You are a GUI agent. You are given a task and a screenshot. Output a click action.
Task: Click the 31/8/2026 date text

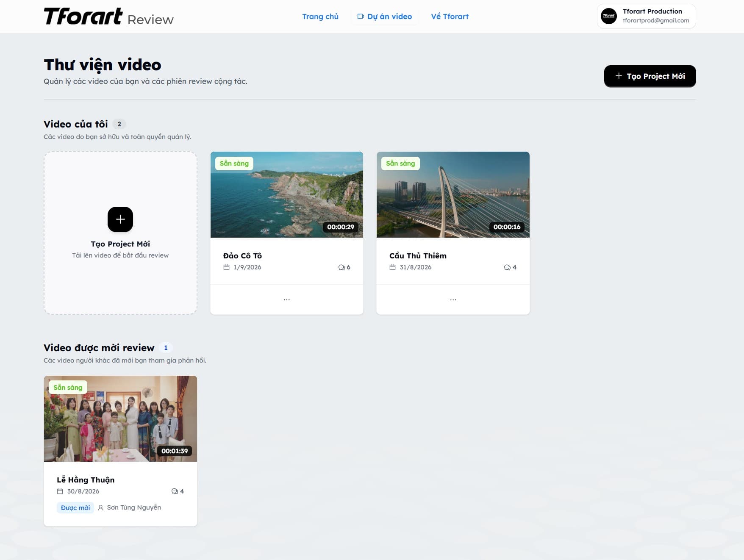point(416,267)
